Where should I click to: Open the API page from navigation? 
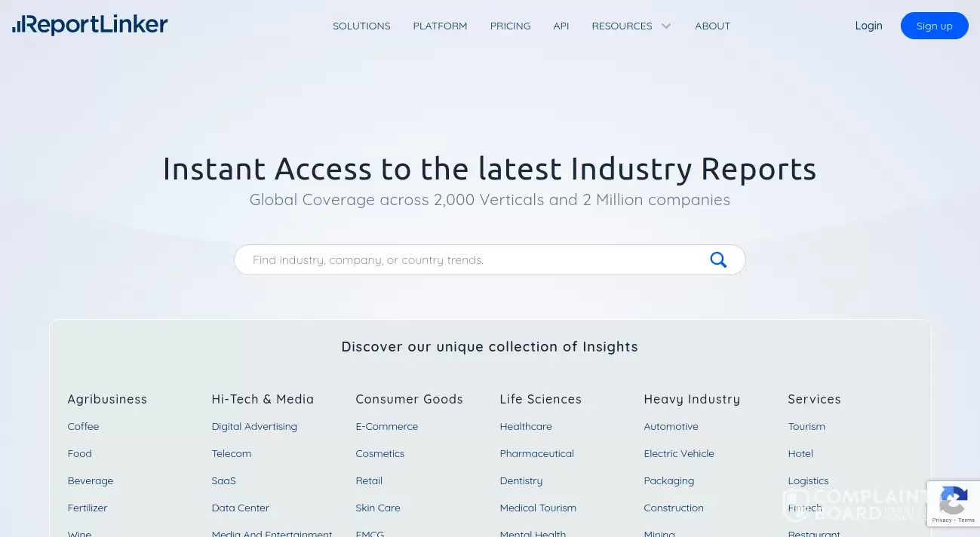pyautogui.click(x=561, y=26)
